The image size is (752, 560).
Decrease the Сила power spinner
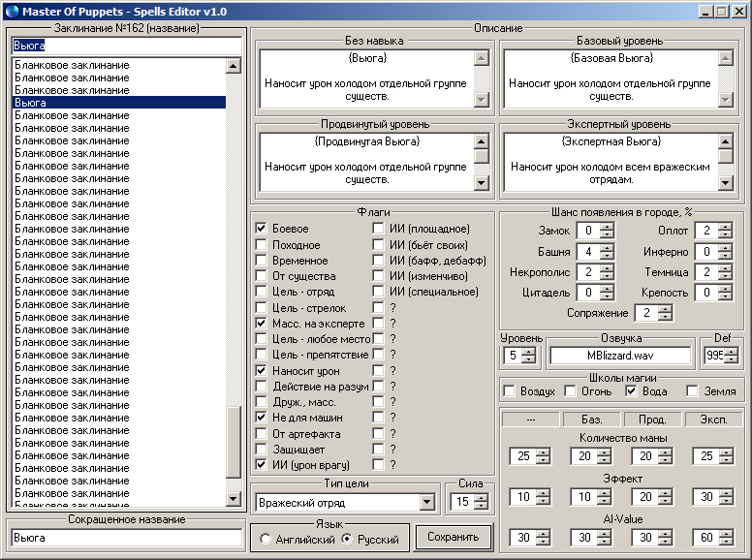(x=481, y=507)
